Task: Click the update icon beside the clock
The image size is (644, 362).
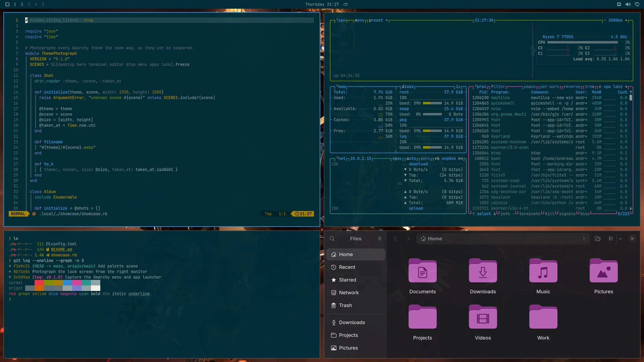Action: click(x=345, y=4)
